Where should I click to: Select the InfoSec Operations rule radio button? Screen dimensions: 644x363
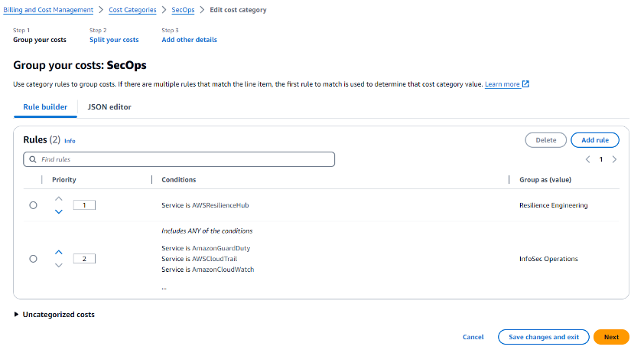click(x=33, y=259)
